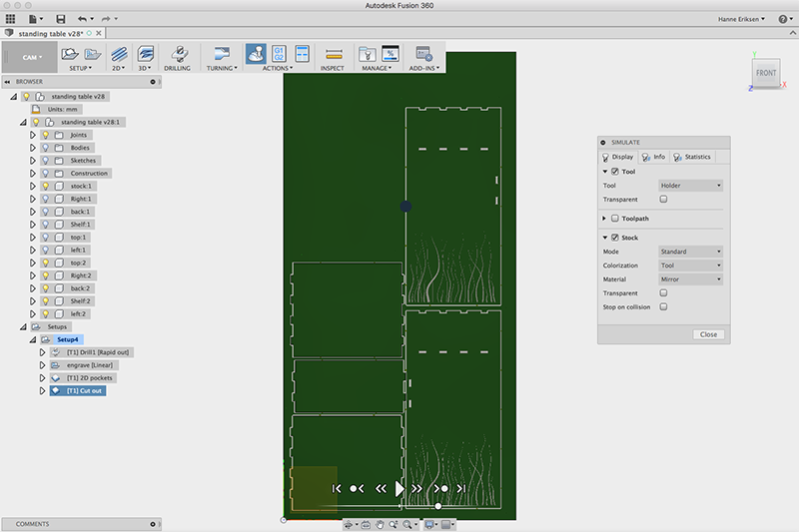The image size is (799, 532).
Task: Click the Post Process G1 G2 icon
Action: pyautogui.click(x=279, y=54)
